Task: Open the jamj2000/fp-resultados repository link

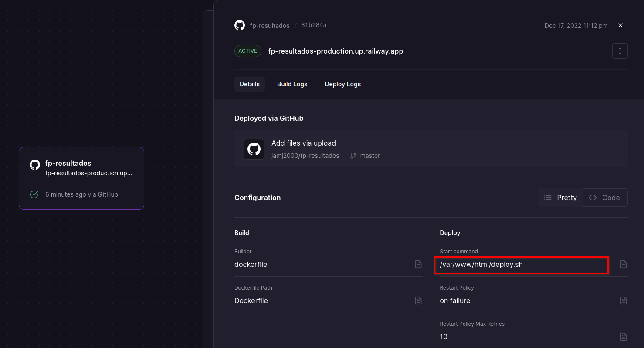Action: [305, 156]
